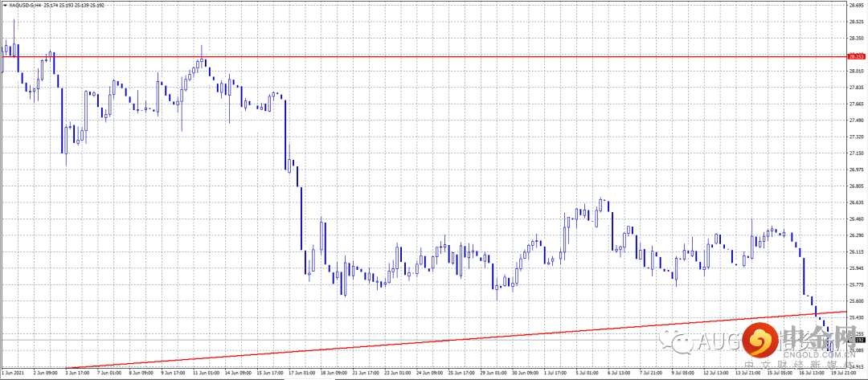Click the 26.635 price axis label
Image resolution: width=868 pixels, height=380 pixels.
tap(856, 202)
